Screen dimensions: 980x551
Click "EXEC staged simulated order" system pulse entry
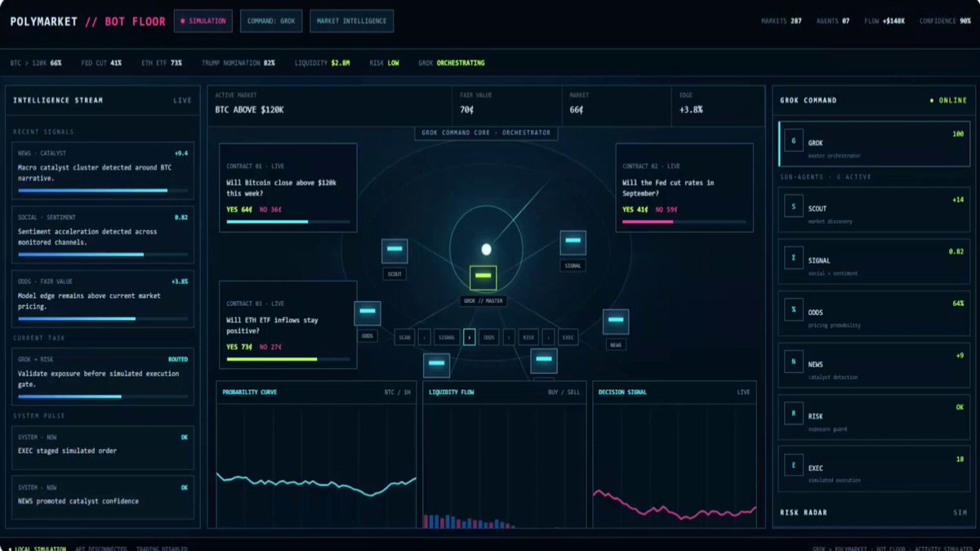point(103,447)
